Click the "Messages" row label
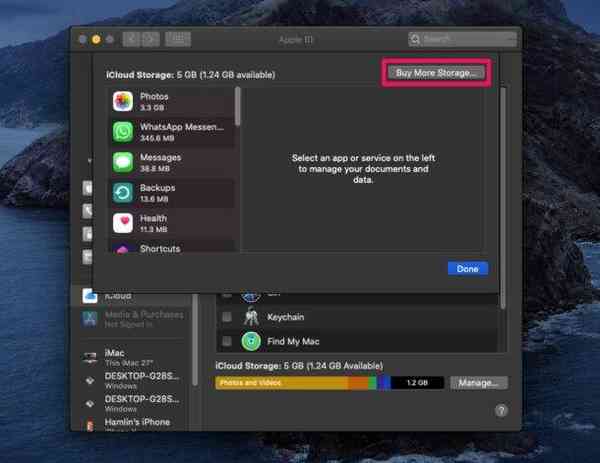The width and height of the screenshot is (600, 463). [x=160, y=158]
